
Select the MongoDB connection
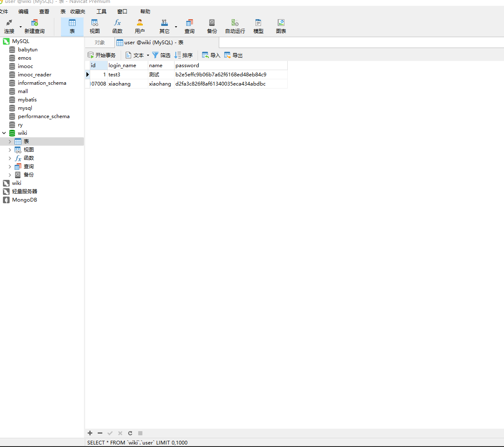click(x=24, y=200)
